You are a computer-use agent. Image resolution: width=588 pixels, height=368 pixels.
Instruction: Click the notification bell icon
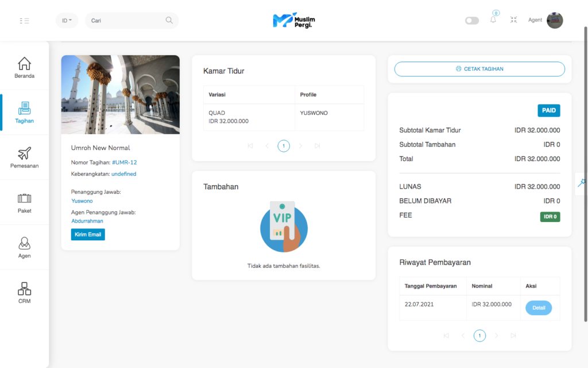(493, 20)
